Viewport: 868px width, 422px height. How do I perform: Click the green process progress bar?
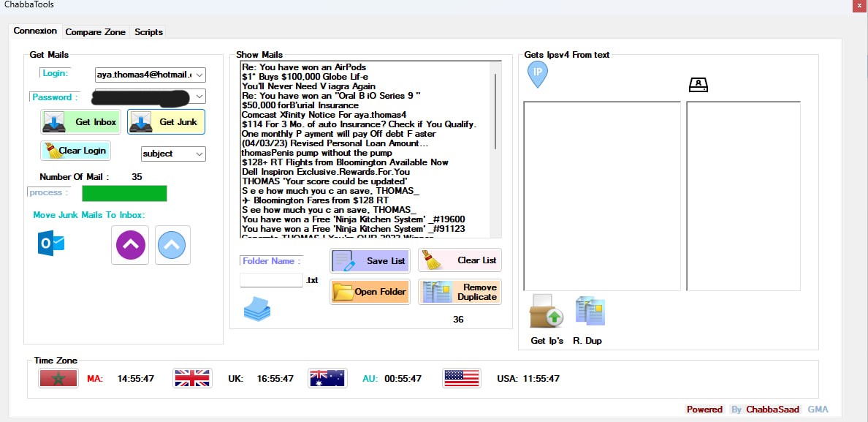pyautogui.click(x=124, y=193)
